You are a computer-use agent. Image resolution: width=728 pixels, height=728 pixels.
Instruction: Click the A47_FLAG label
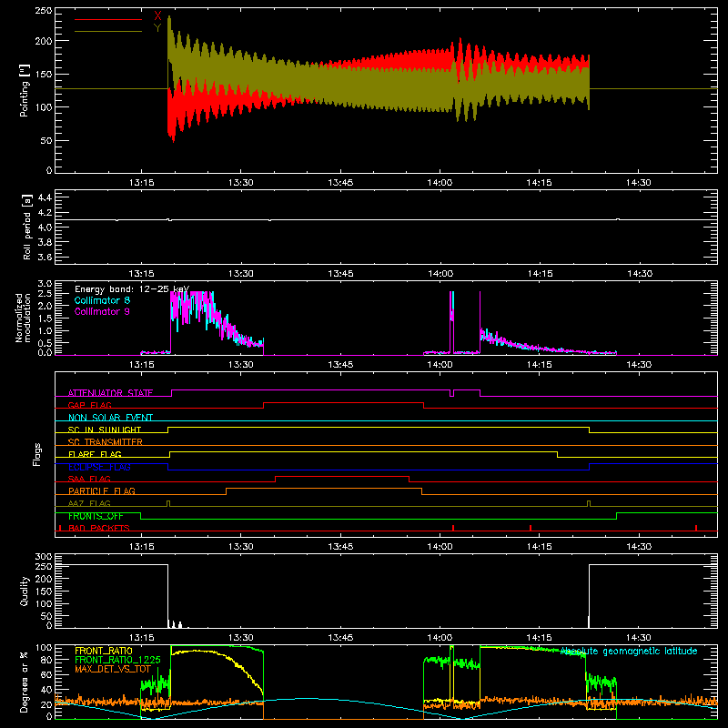89,503
